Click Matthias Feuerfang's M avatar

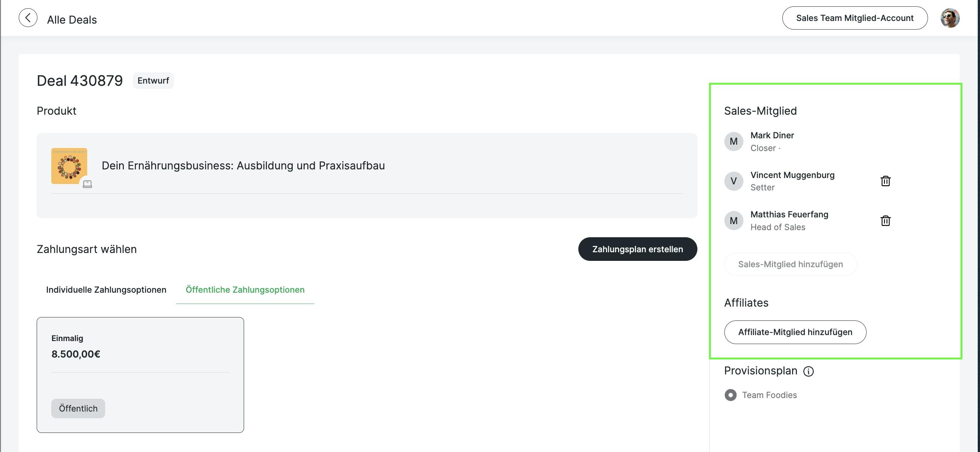[x=733, y=221]
